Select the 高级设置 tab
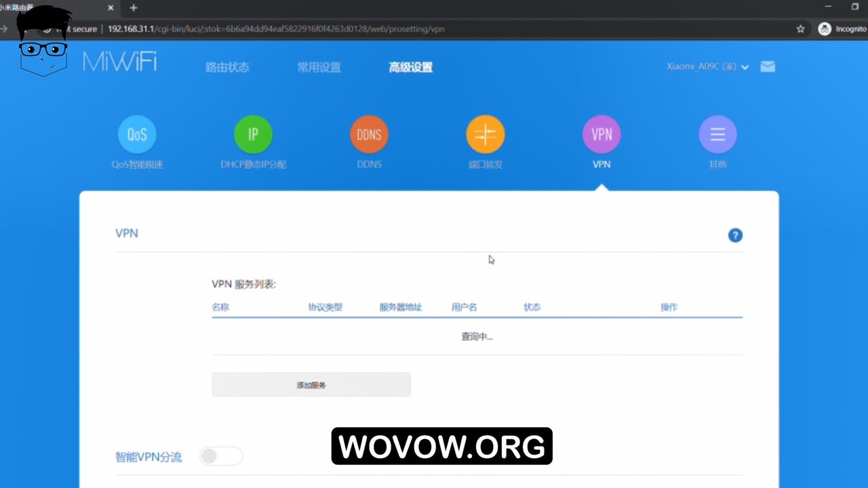868x488 pixels. [x=410, y=67]
